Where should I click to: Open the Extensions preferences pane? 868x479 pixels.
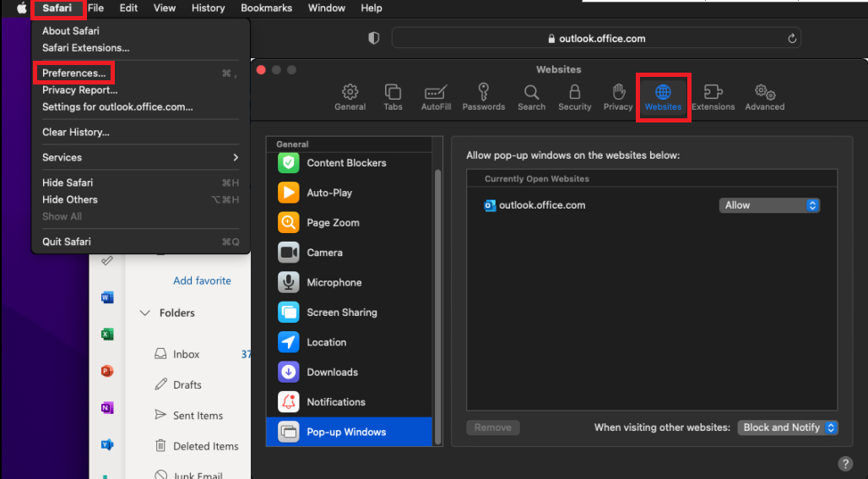[x=713, y=96]
